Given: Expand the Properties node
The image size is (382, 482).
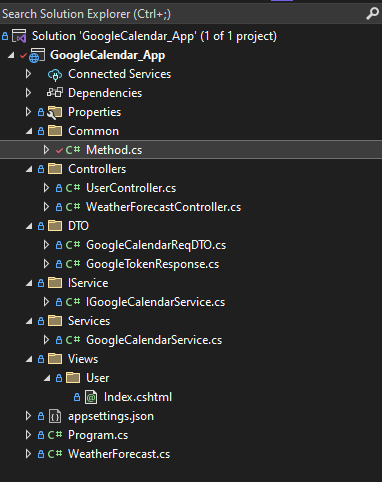Looking at the screenshot, I should 29,112.
